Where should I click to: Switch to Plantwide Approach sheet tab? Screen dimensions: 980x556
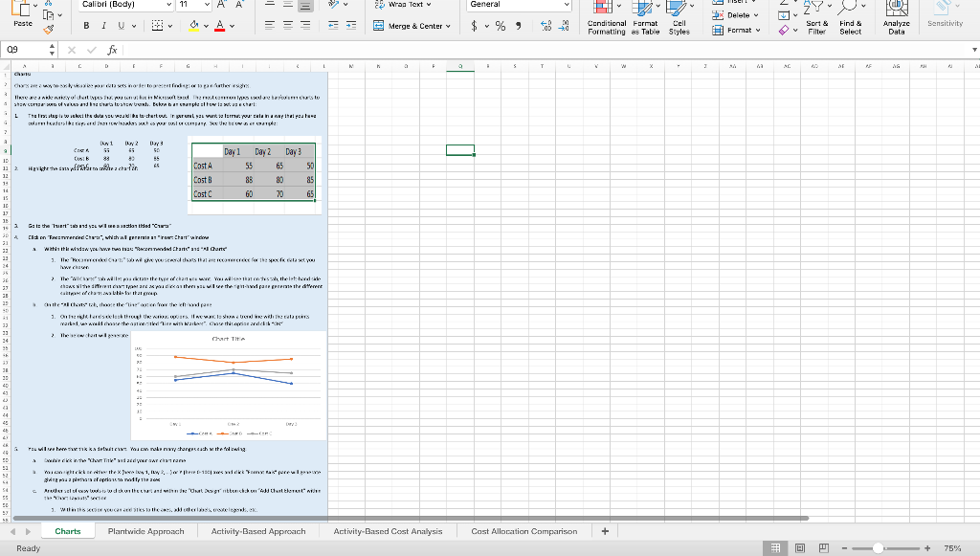tap(145, 532)
